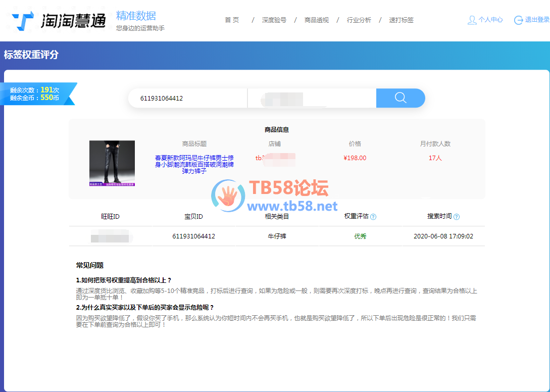Click the 退出登录 logout icon

click(x=518, y=20)
